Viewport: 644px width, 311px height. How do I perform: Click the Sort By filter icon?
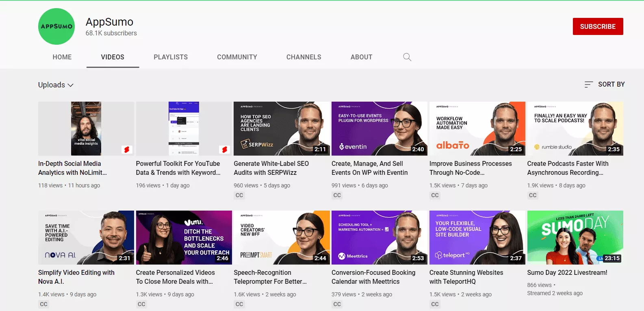(x=588, y=85)
